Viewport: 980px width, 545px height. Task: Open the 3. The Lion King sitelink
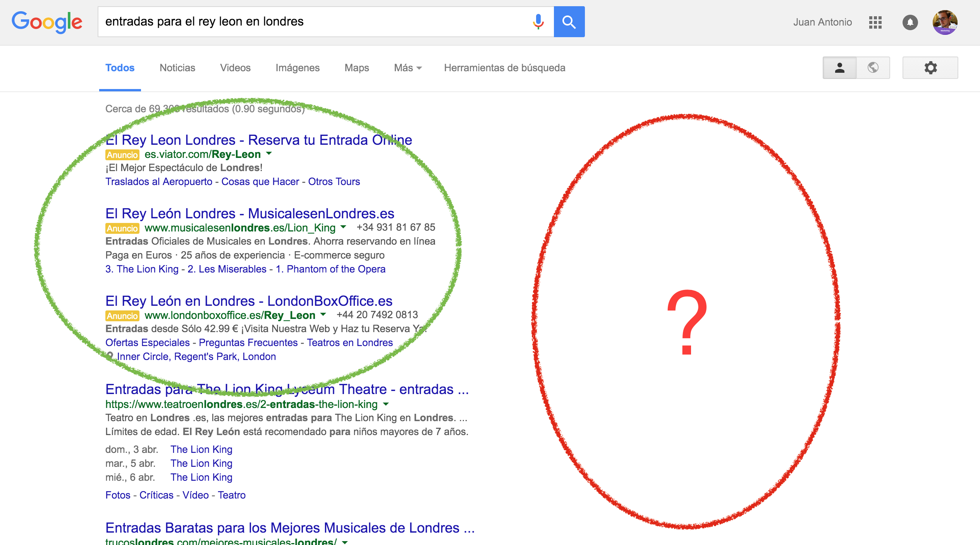pos(142,269)
